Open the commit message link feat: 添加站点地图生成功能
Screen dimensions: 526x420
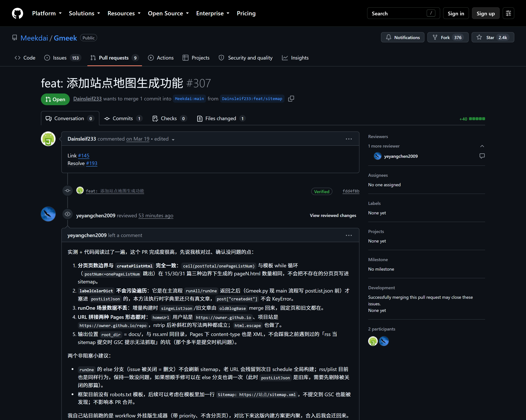pyautogui.click(x=115, y=191)
